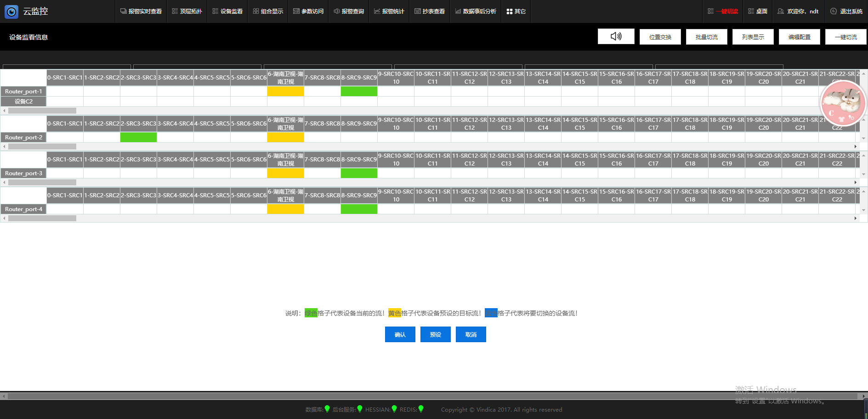Open the 顶层拓扑 menu item
This screenshot has height=419, width=868.
pos(187,11)
